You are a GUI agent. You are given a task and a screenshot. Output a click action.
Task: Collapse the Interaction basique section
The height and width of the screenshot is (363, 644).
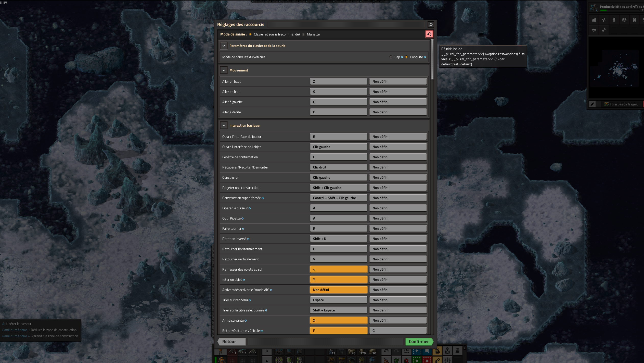[224, 126]
